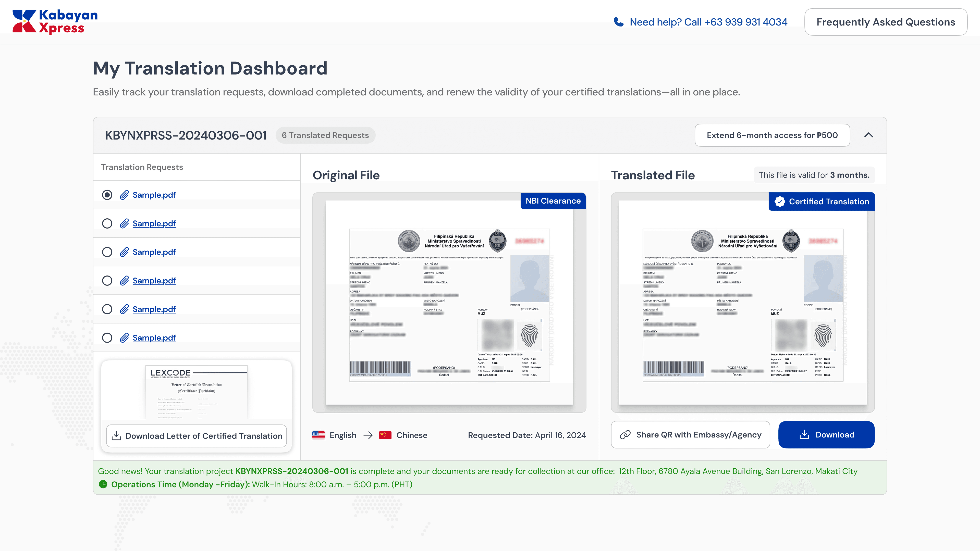Click the green clock icon by Operations Time

coord(103,484)
